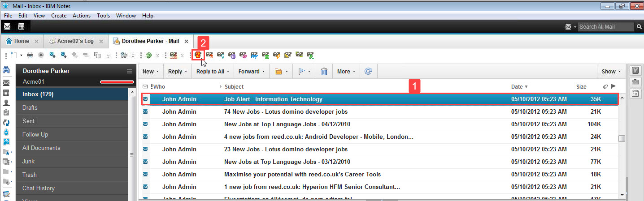Click the action bar blue refresh icon
The height and width of the screenshot is (201, 644).
[x=369, y=71]
